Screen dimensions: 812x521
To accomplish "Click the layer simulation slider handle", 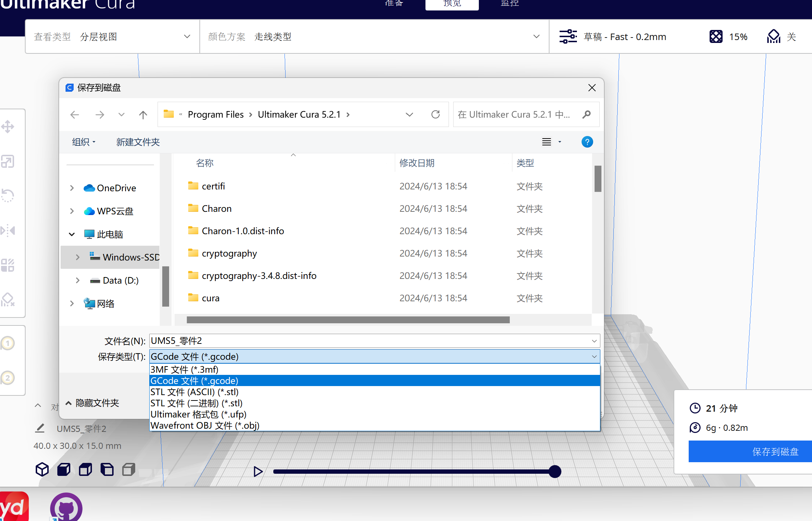I will pyautogui.click(x=555, y=472).
